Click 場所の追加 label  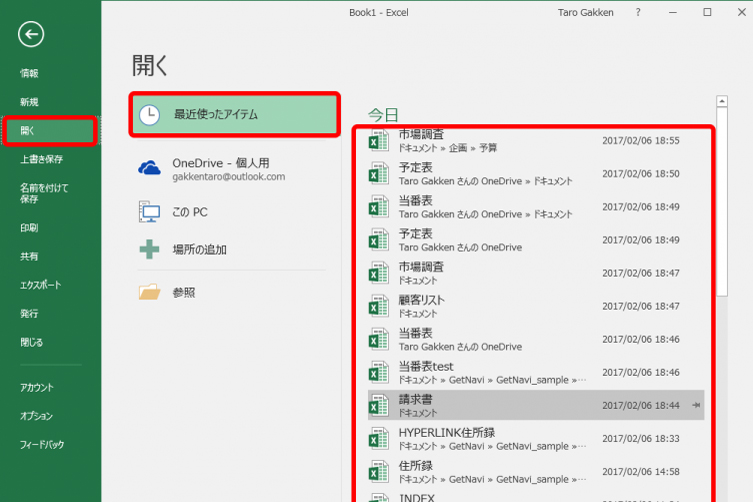(x=199, y=249)
